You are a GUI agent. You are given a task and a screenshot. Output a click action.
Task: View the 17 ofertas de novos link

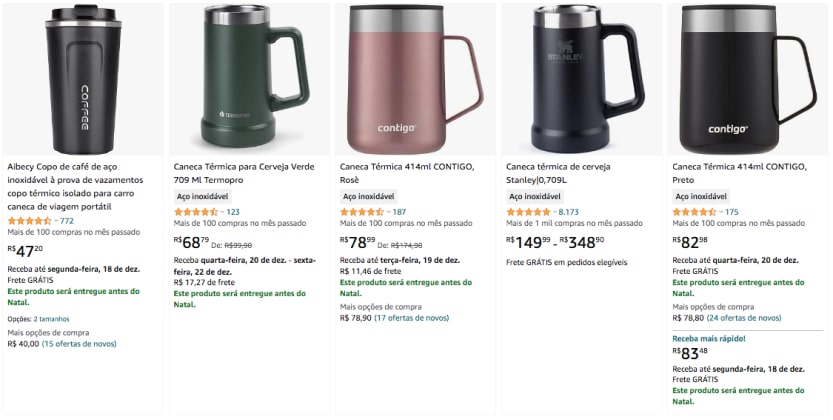click(x=411, y=318)
